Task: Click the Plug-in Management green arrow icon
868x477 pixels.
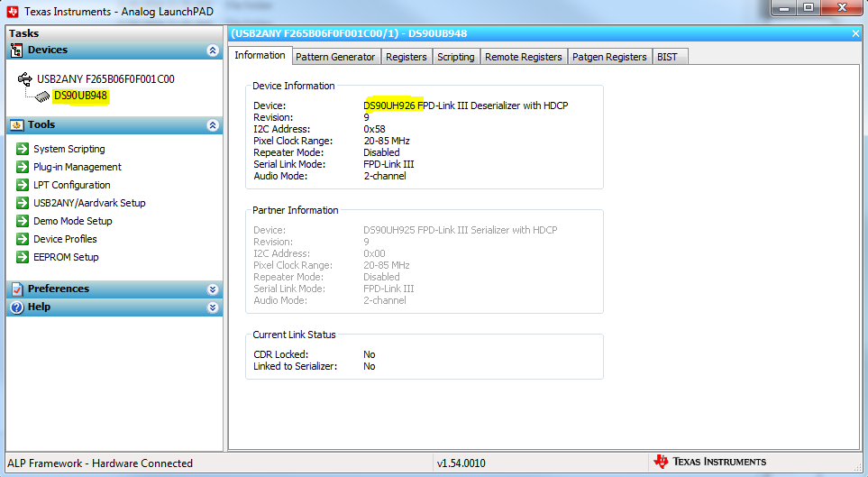Action: pos(23,167)
